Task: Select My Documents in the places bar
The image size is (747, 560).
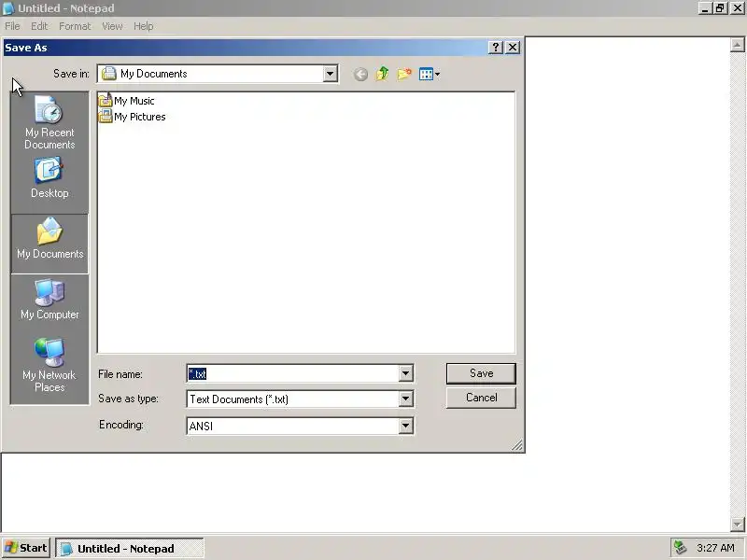Action: click(49, 244)
